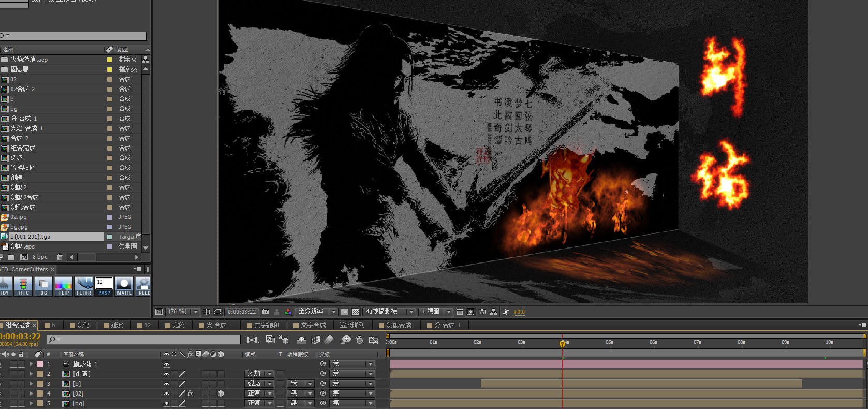Expand layer 4 [02] properties

coord(31,393)
